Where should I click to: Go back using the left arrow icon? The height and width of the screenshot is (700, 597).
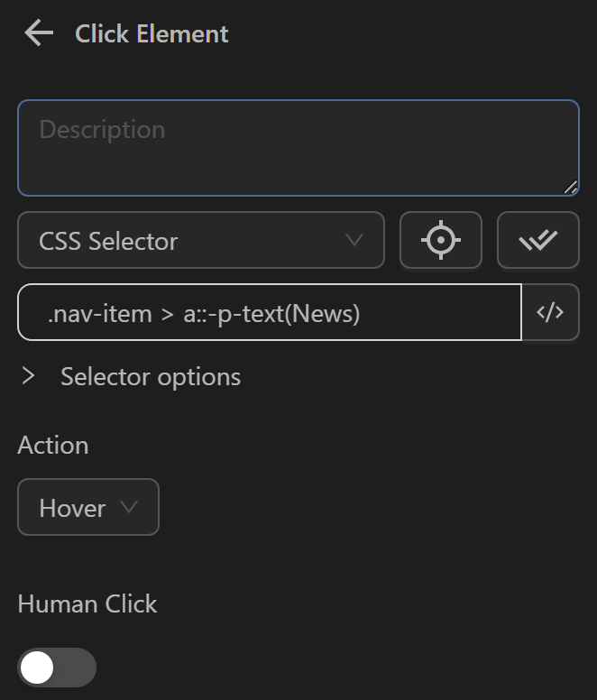tap(39, 34)
